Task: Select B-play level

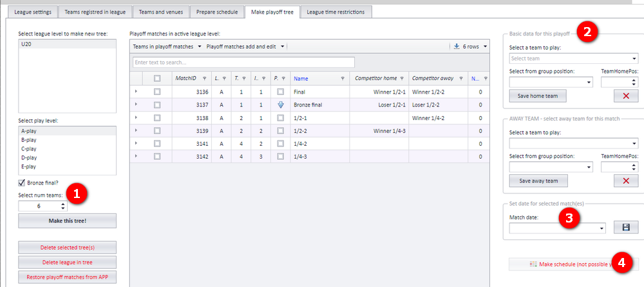Action: point(68,140)
